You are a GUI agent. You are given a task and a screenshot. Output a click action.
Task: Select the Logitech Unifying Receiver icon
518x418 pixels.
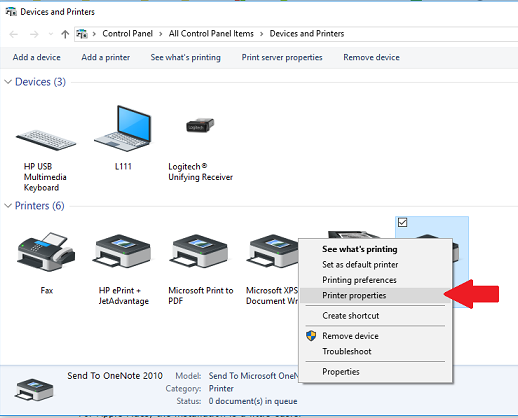tap(200, 125)
